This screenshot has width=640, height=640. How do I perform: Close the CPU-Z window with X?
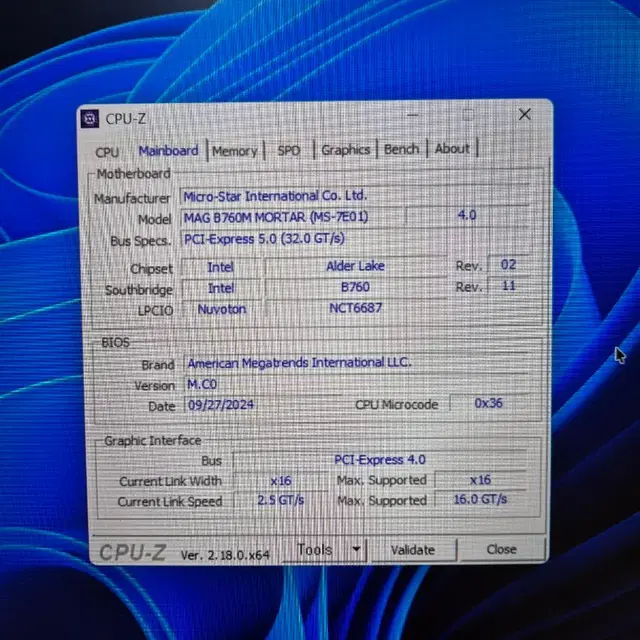525,114
